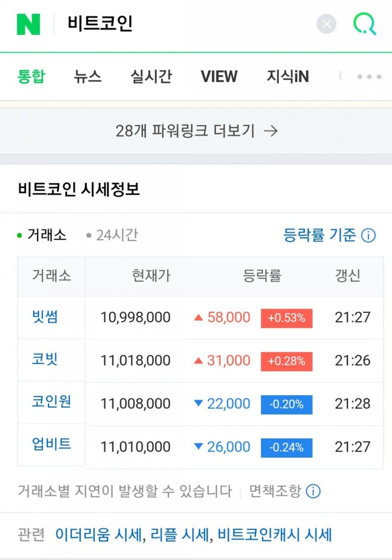The height and width of the screenshot is (560, 392).
Task: Tap the 비트코인 search input field
Action: click(186, 24)
